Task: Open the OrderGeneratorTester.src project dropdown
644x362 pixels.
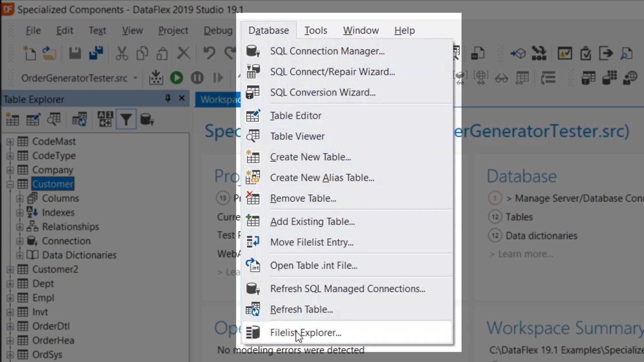Action: 135,78
